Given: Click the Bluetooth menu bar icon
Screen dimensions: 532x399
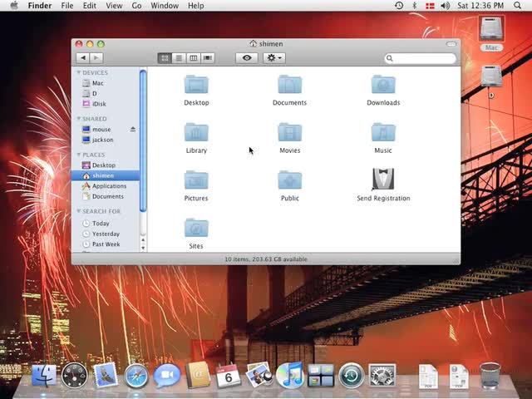Looking at the screenshot, I should pos(414,6).
